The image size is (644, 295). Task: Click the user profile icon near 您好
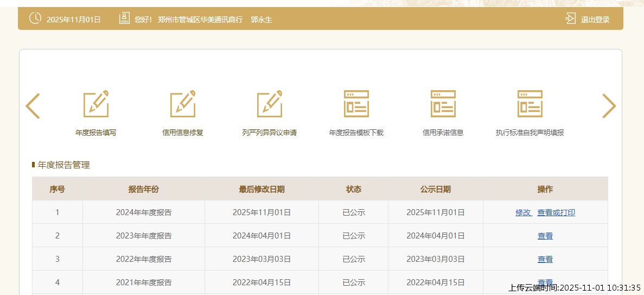tap(124, 19)
